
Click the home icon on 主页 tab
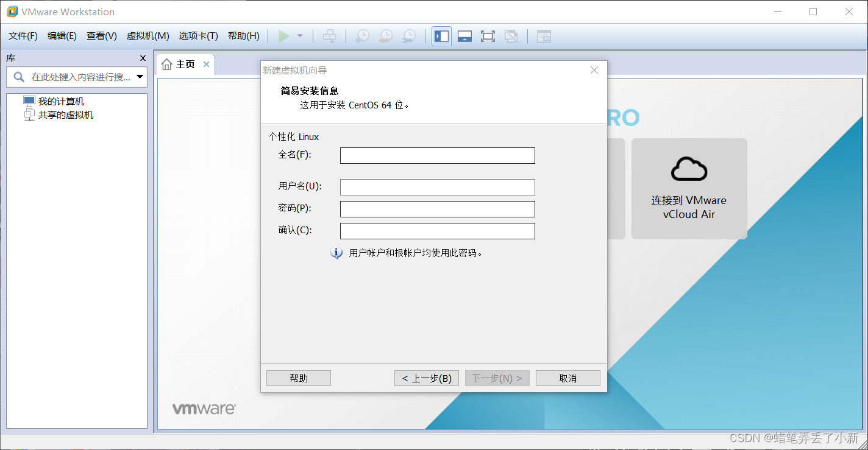click(x=167, y=65)
